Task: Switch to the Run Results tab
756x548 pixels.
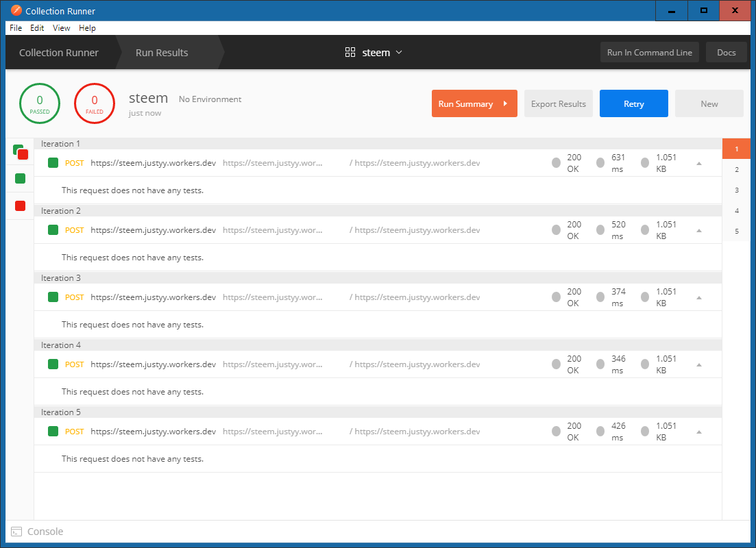Action: click(x=162, y=53)
